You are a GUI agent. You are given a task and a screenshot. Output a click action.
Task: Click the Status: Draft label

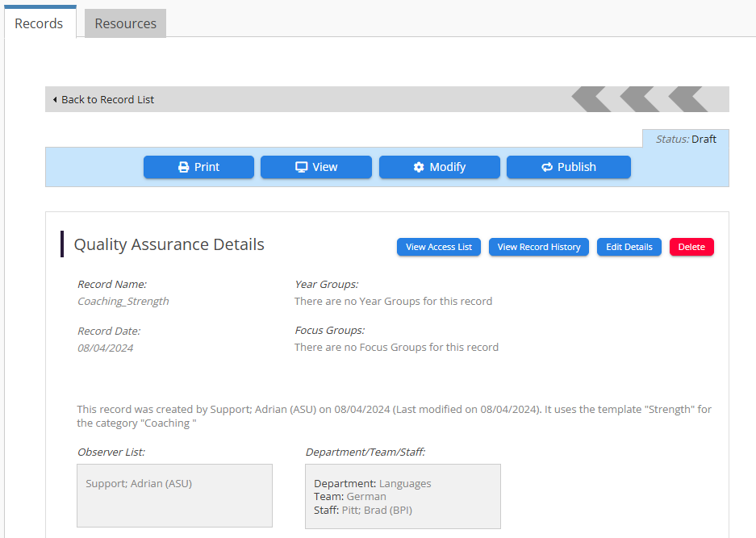click(x=686, y=139)
